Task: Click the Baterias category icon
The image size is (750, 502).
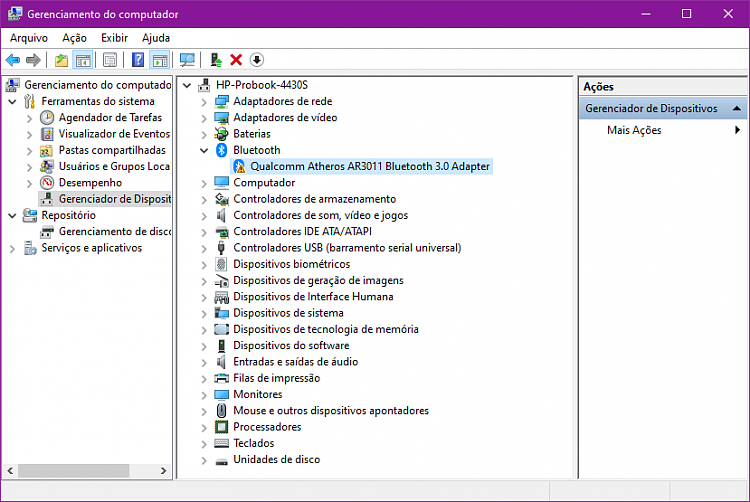Action: (x=221, y=134)
